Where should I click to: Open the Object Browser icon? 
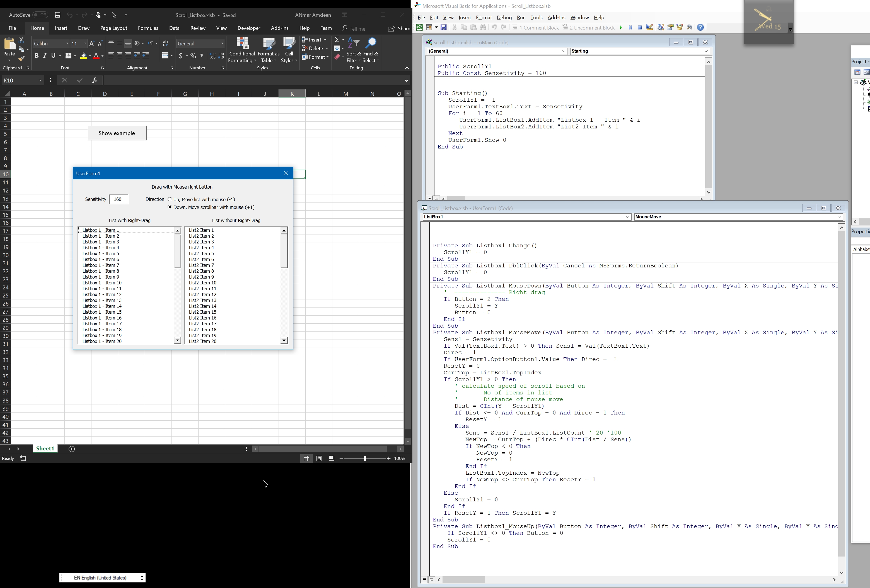680,28
